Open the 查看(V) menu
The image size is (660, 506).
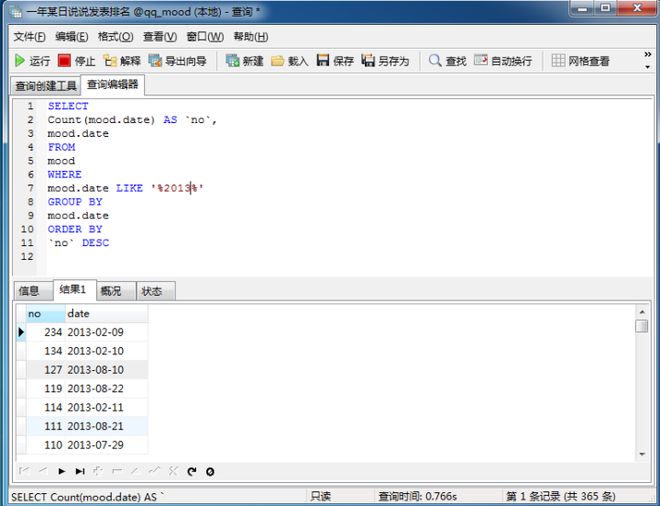click(x=160, y=37)
